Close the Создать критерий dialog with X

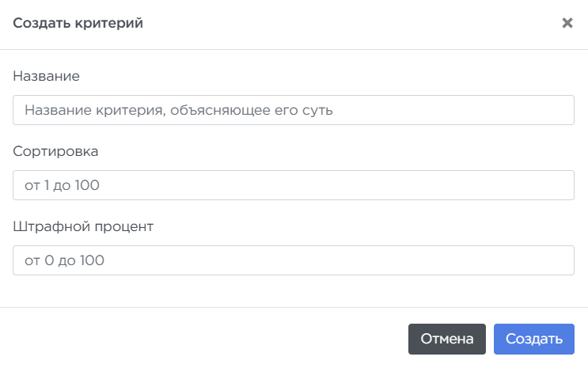[567, 23]
